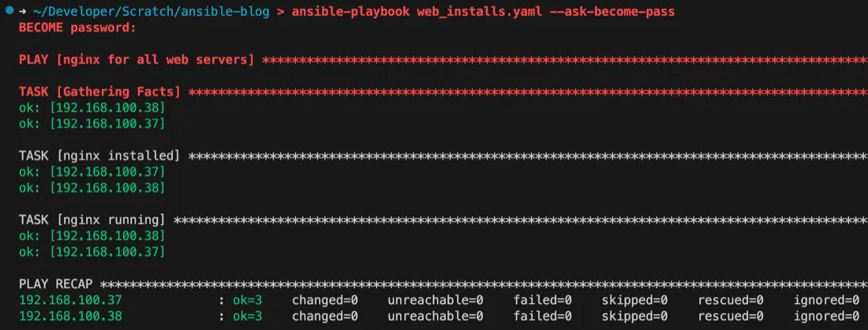
Task: Click the blue command decoration dot
Action: 9,11
